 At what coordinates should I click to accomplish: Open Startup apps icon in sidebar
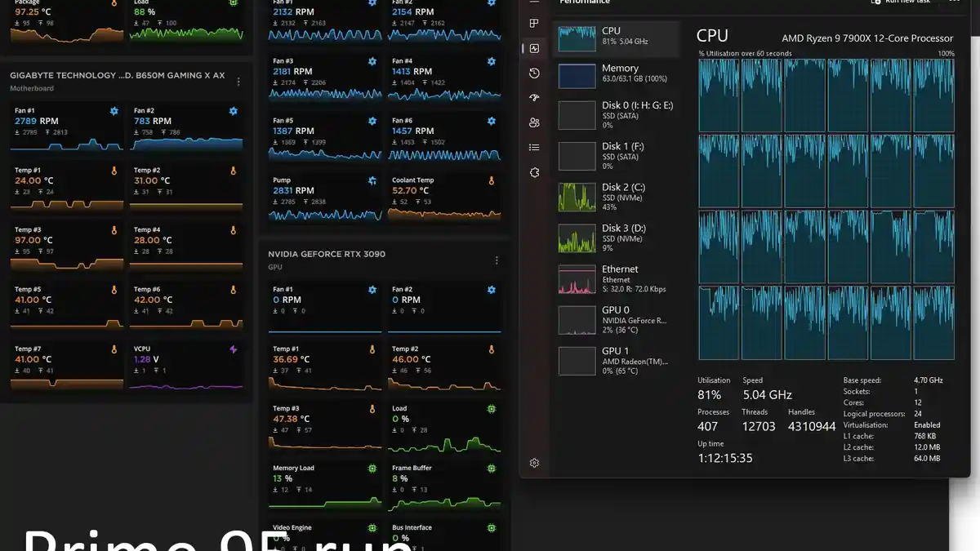click(x=534, y=98)
